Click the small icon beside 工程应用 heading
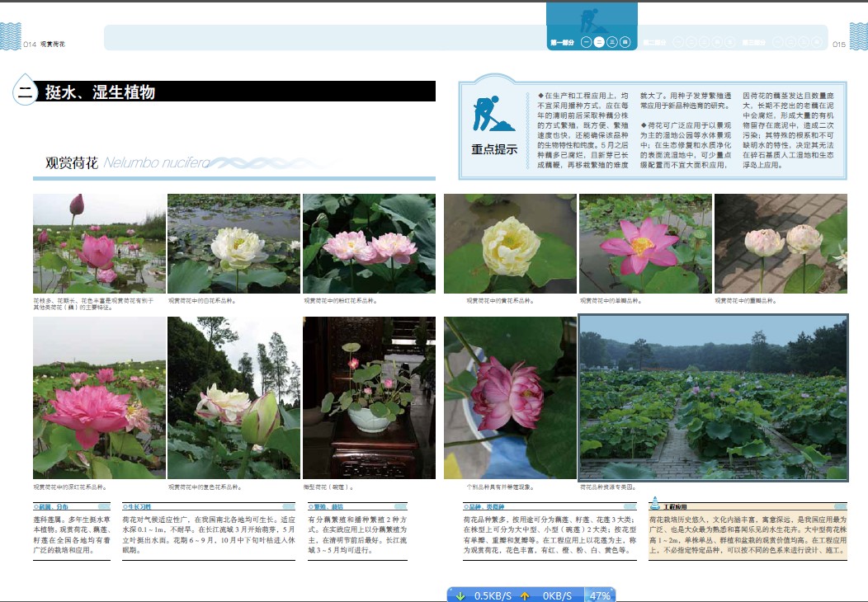868x602 pixels. tap(655, 504)
